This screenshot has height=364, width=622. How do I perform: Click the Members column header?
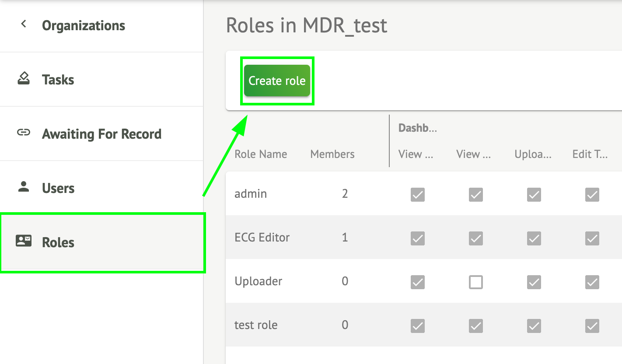[x=332, y=154]
